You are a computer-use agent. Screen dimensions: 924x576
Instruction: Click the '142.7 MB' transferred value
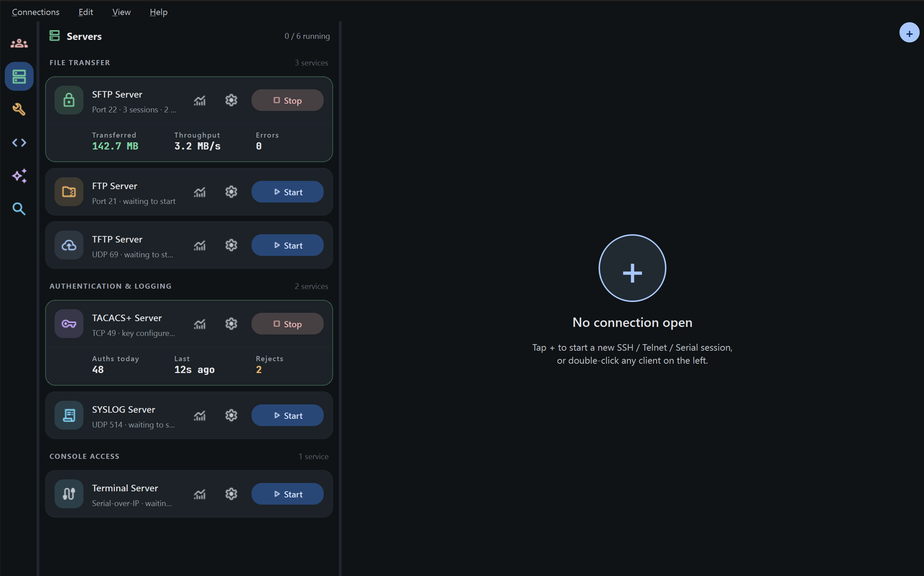click(x=115, y=146)
